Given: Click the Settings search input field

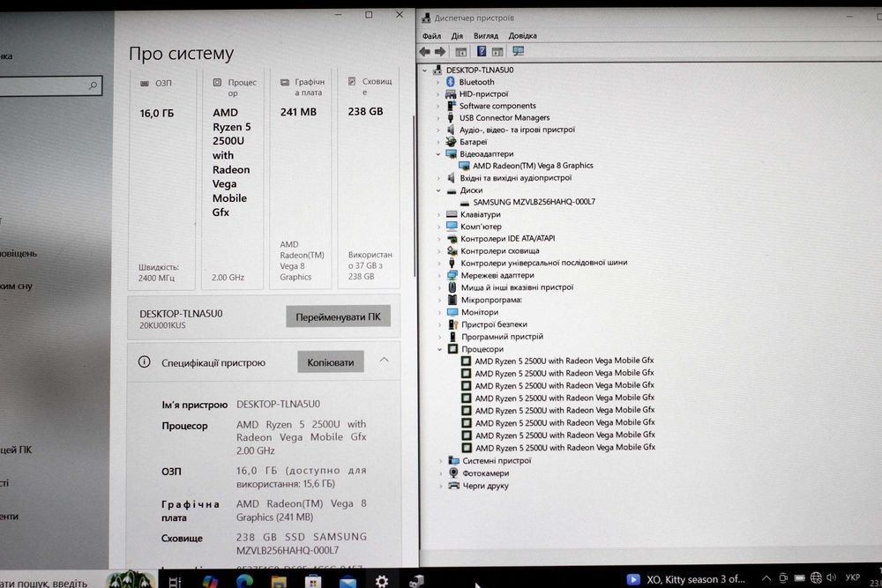Looking at the screenshot, I should tap(50, 86).
